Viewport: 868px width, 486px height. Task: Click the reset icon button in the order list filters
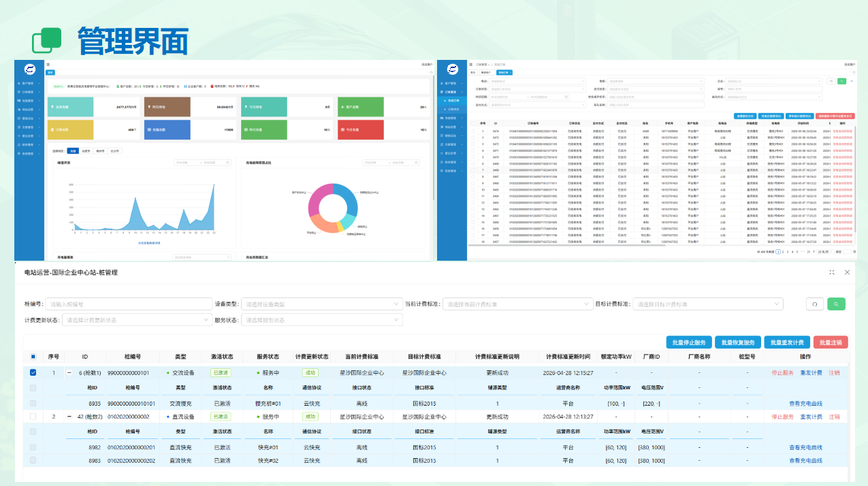[x=831, y=81]
